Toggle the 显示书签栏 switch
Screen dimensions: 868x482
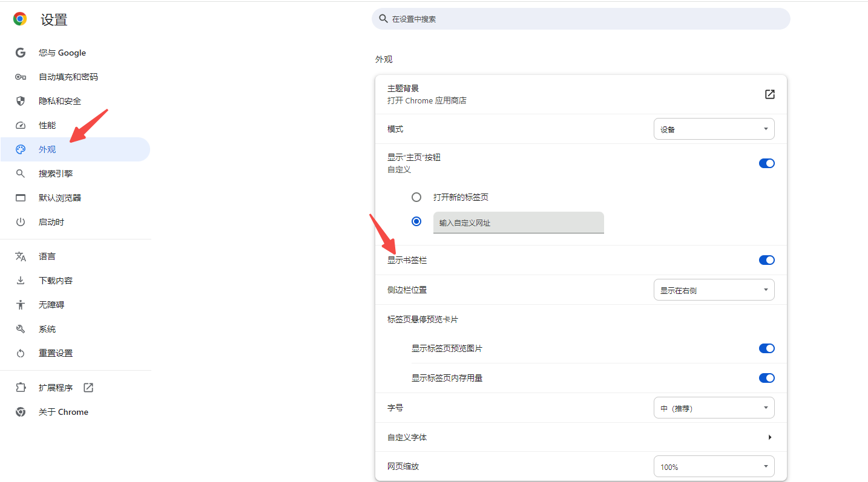click(767, 260)
